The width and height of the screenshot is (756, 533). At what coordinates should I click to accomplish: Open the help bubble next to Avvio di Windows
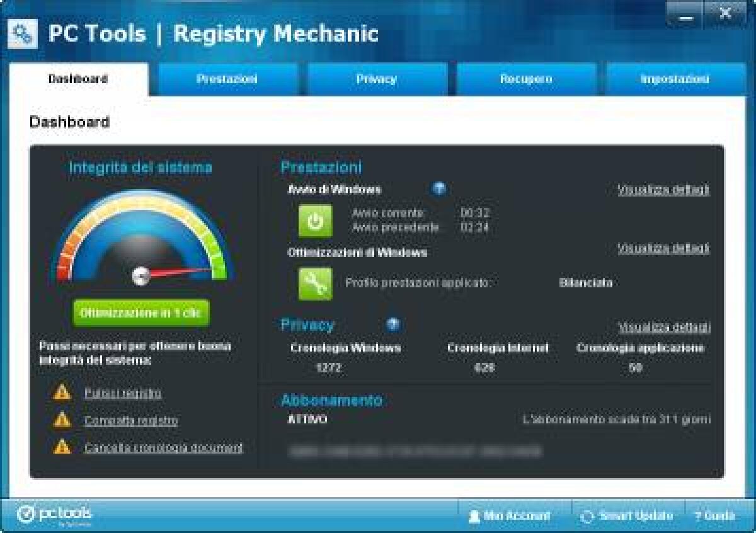[x=438, y=187]
